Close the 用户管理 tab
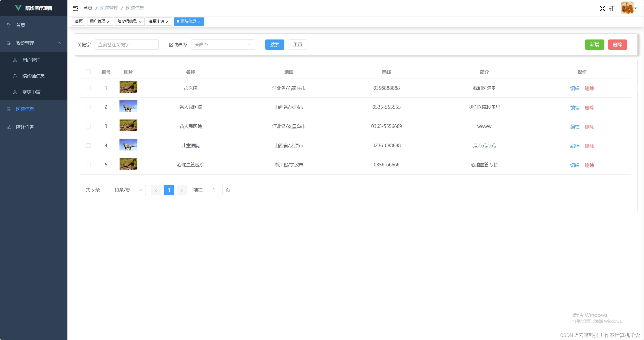The width and height of the screenshot is (644, 340). click(x=108, y=22)
